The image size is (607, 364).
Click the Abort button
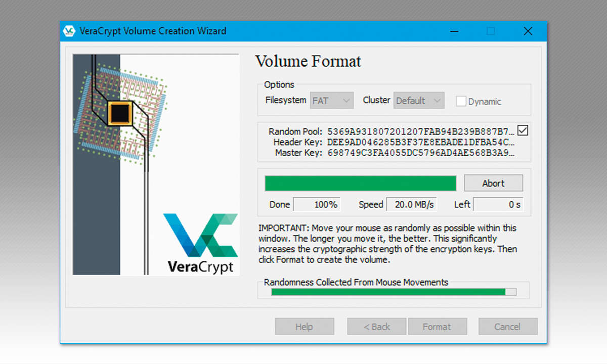pos(493,184)
